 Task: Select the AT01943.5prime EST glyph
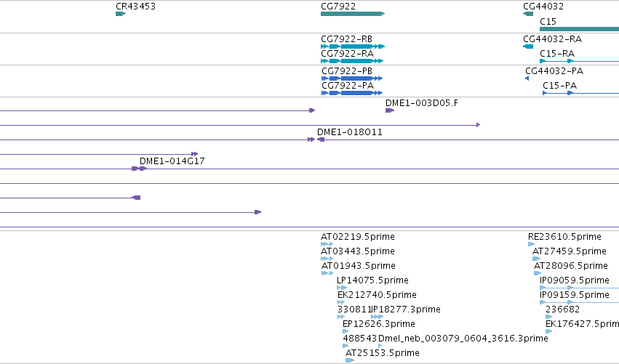click(327, 273)
